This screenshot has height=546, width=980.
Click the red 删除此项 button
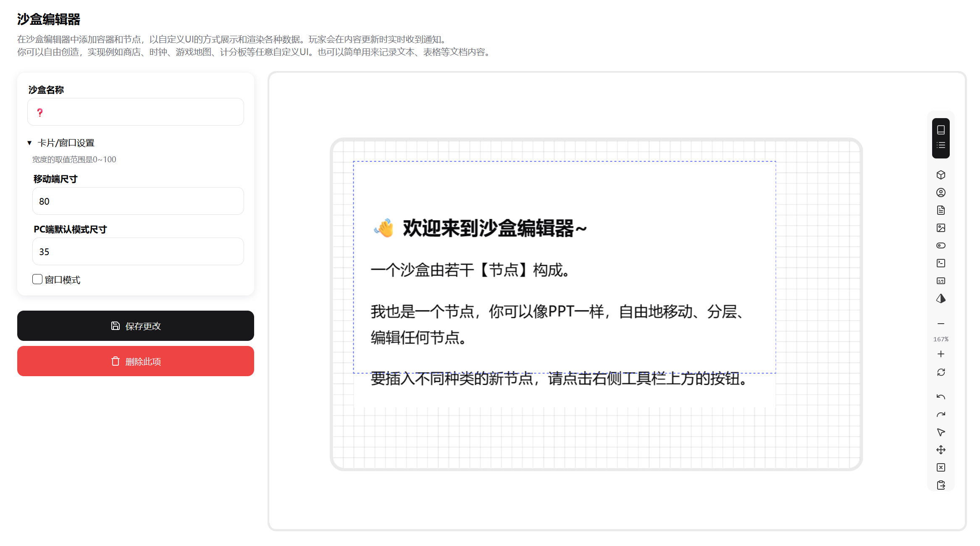pos(135,361)
